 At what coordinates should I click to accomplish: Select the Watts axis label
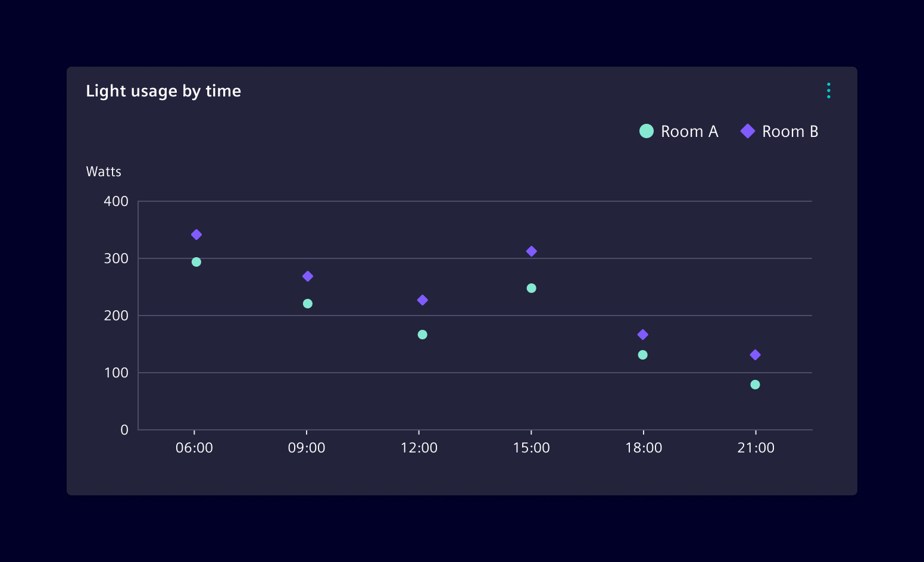tap(104, 171)
